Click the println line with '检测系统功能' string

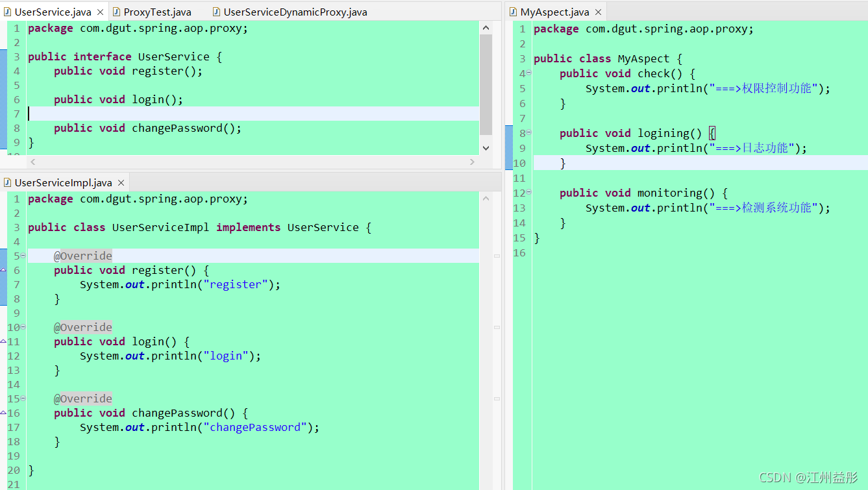pyautogui.click(x=708, y=208)
